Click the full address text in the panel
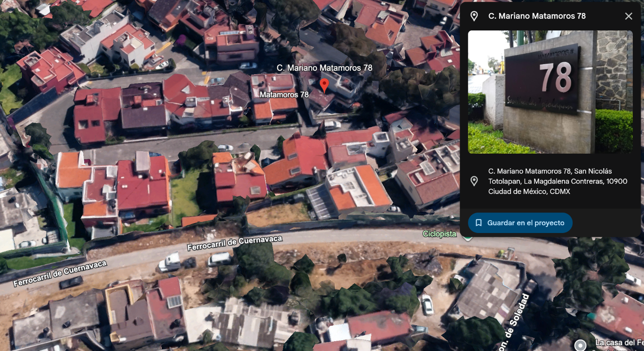 click(x=558, y=181)
